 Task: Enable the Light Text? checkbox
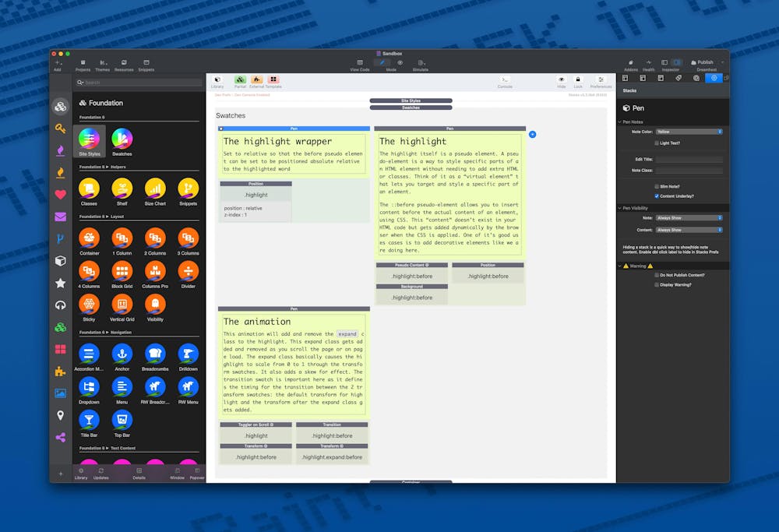click(657, 143)
